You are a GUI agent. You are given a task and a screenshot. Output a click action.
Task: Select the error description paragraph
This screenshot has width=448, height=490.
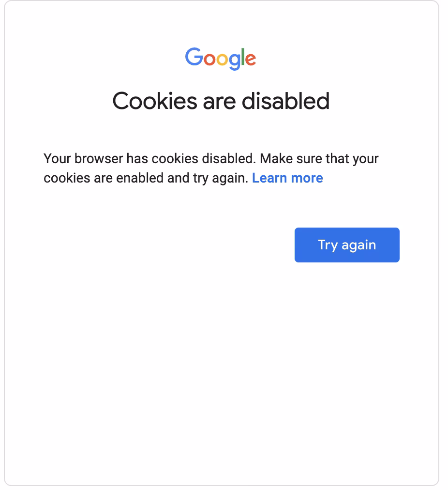211,168
